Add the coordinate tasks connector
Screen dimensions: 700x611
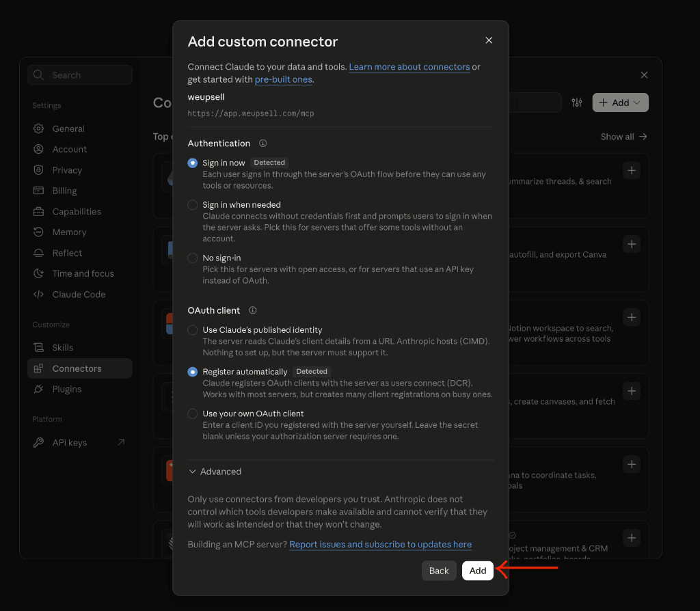pyautogui.click(x=631, y=464)
